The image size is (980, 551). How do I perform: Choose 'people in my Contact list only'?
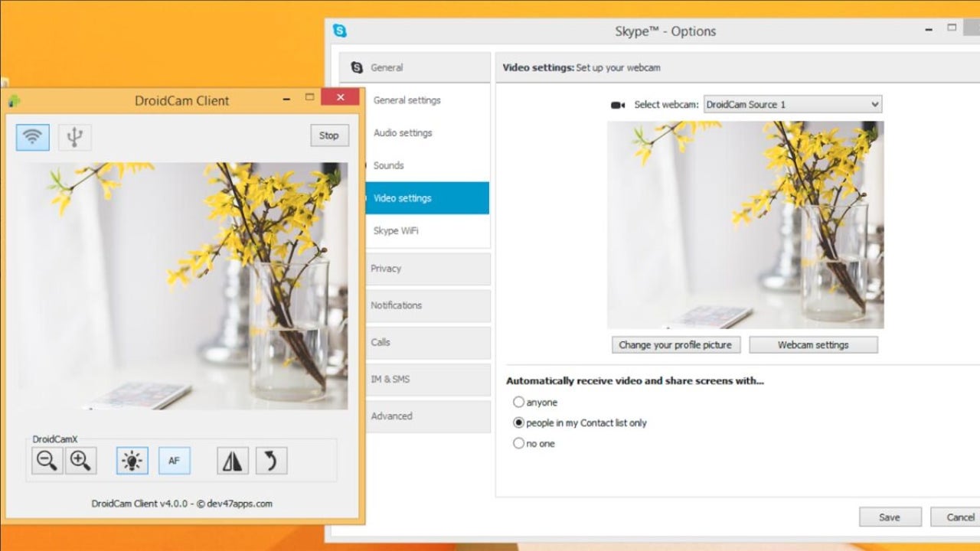point(519,422)
